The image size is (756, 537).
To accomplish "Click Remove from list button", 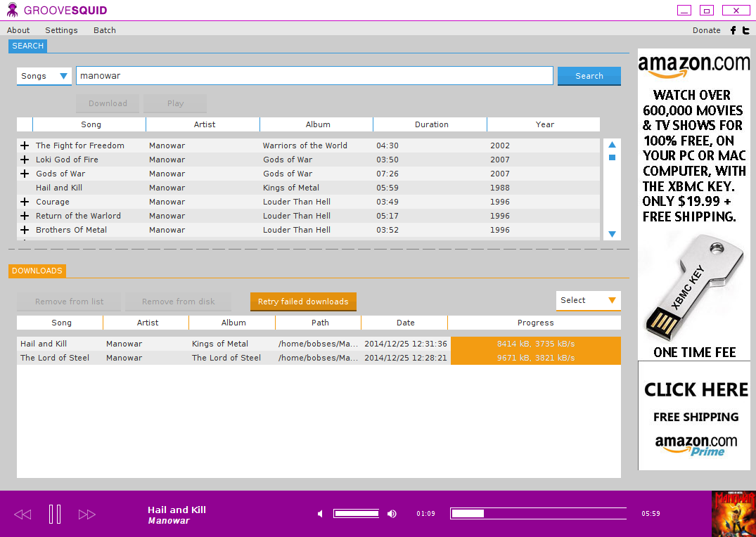I will (69, 302).
